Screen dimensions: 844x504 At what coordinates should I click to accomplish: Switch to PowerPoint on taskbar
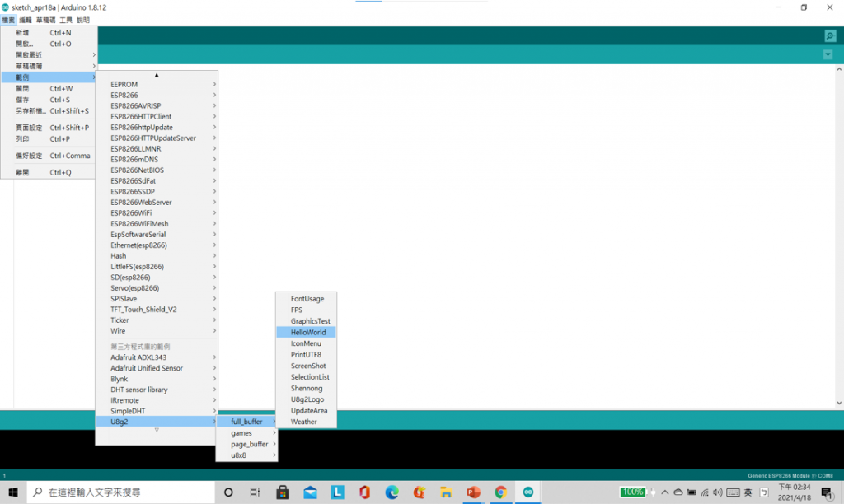point(474,492)
